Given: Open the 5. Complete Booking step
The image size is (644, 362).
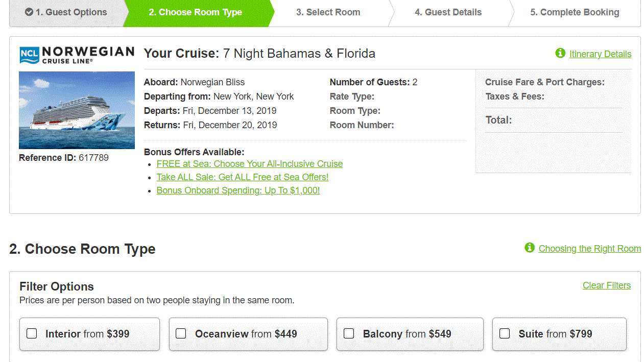Looking at the screenshot, I should click(575, 12).
